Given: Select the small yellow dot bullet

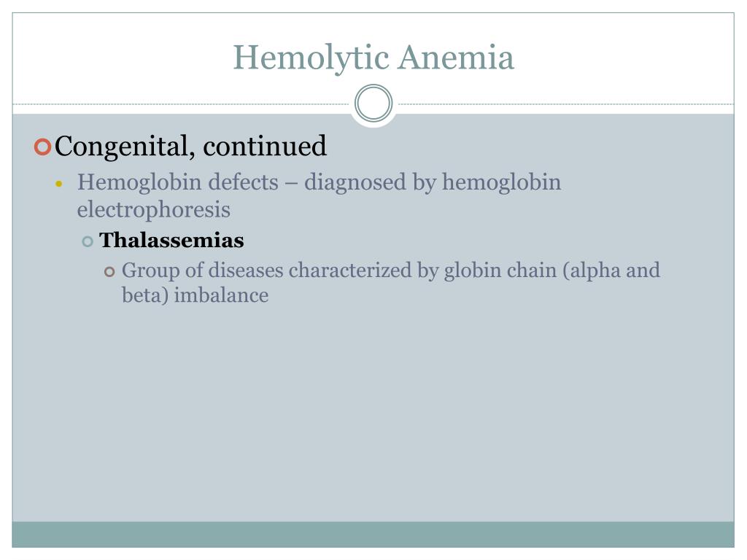Looking at the screenshot, I should (59, 183).
